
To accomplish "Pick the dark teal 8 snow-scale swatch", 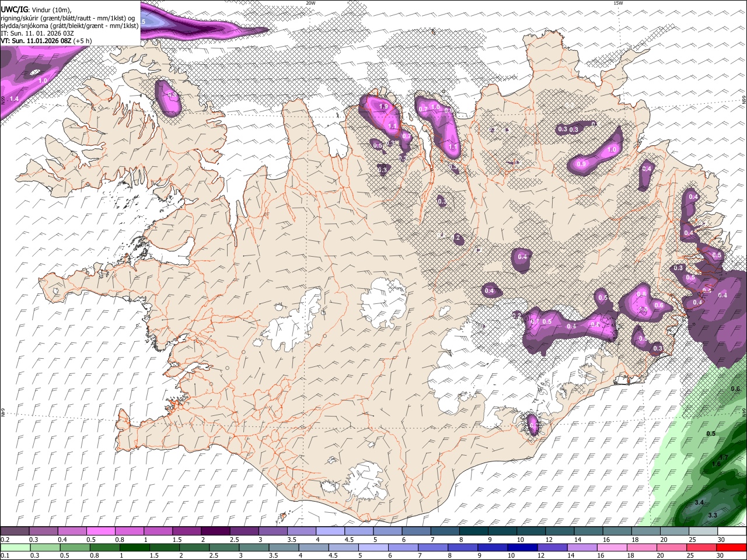I will pos(474,531).
